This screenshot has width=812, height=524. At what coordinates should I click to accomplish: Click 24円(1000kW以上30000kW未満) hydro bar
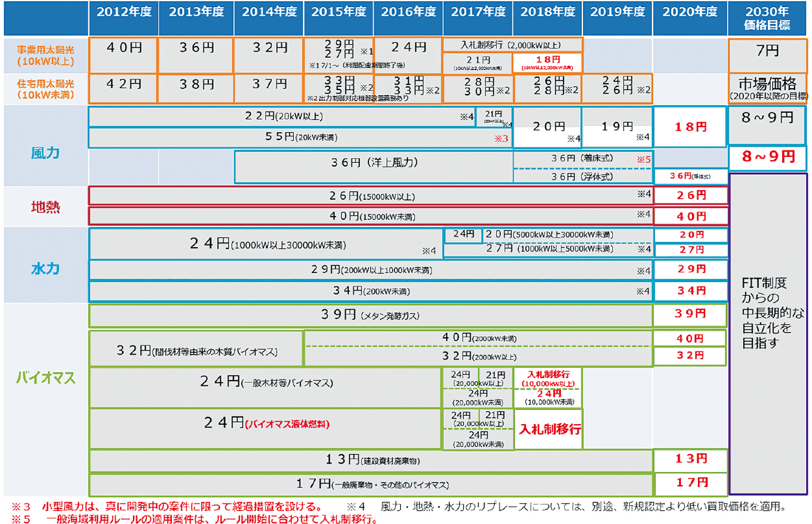(266, 243)
